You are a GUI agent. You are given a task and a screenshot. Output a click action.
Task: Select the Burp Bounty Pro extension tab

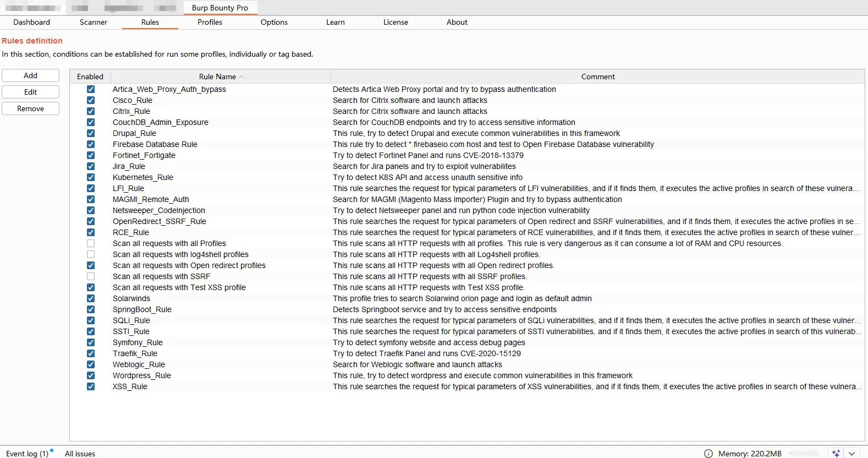(220, 8)
